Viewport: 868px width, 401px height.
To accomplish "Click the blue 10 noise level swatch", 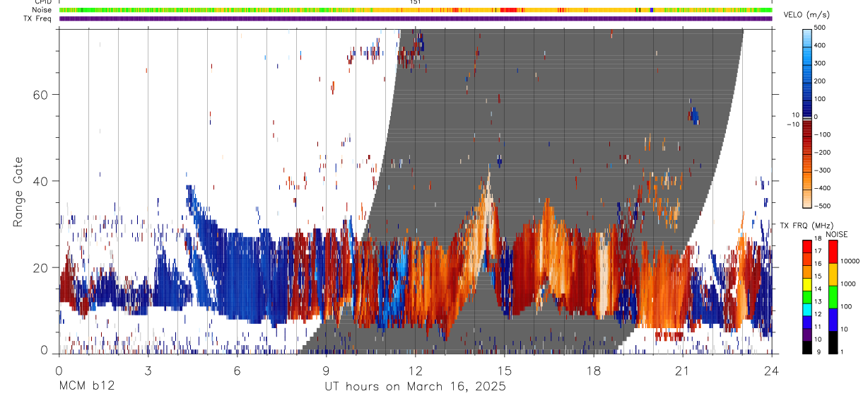I will [834, 320].
